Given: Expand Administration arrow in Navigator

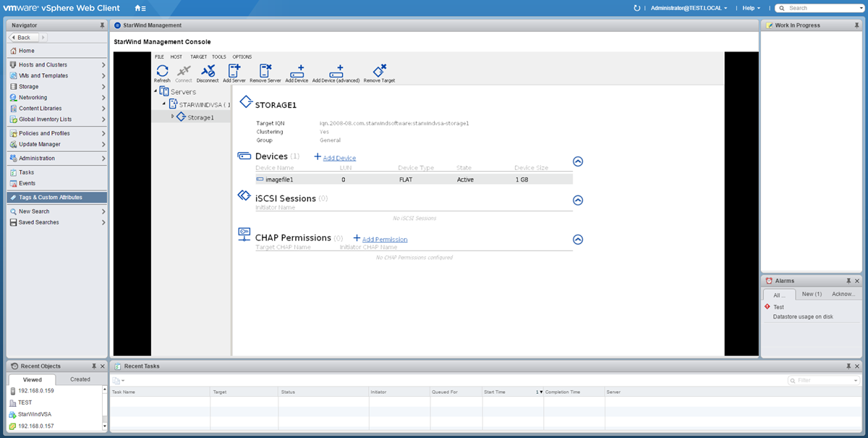Looking at the screenshot, I should (103, 159).
